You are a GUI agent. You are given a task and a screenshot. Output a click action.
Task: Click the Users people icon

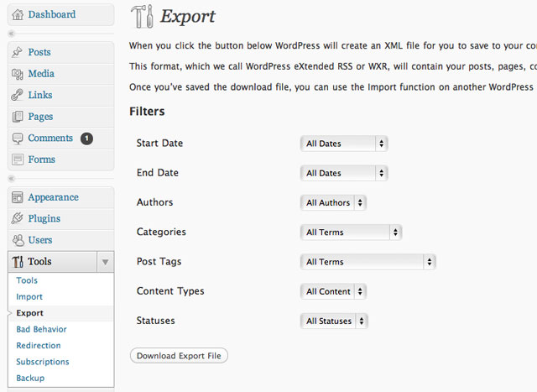pos(18,240)
